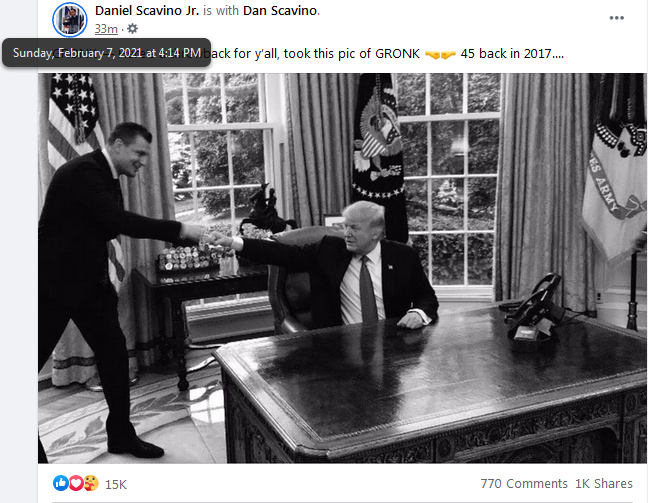Click the right-pointing fist emoji in caption
648x503 pixels.
pyautogui.click(x=448, y=54)
